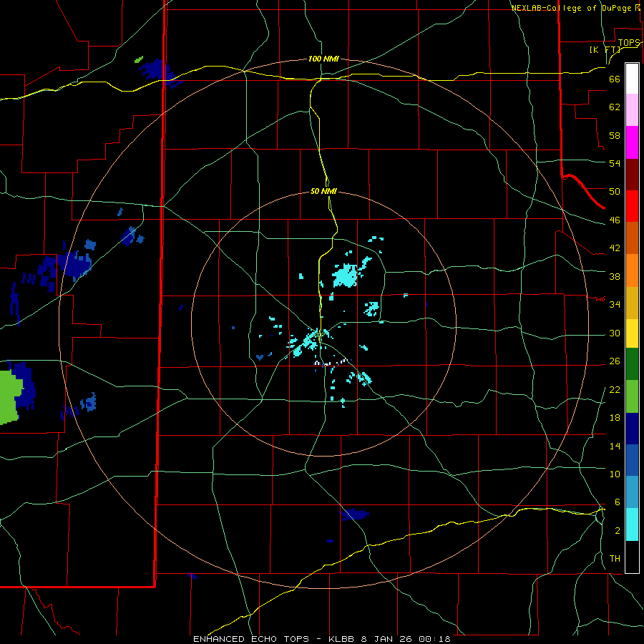Click the 10 value on the legend

coord(615,474)
